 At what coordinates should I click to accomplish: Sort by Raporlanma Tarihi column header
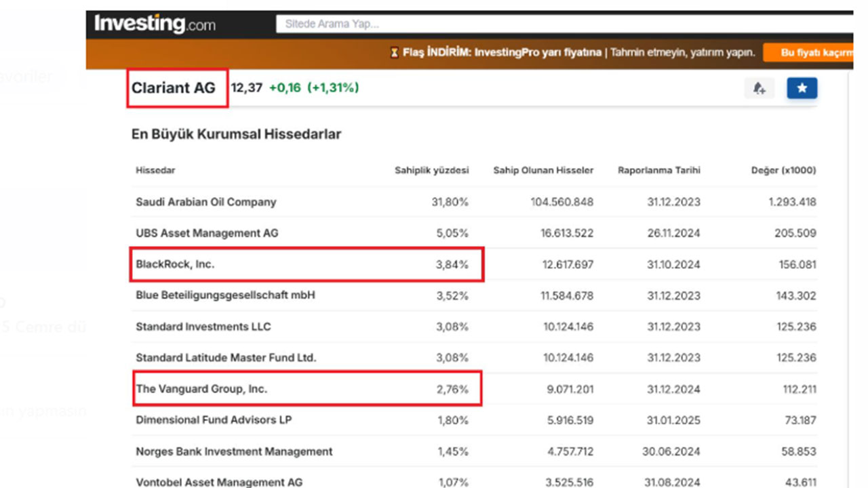pyautogui.click(x=658, y=170)
